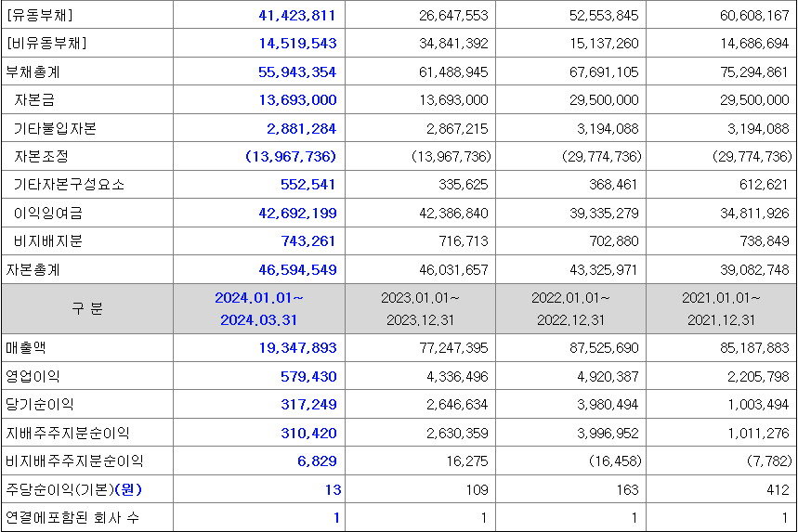798x532 pixels.
Task: Select the 지배주주지분순이익 row label
Action: click(x=68, y=433)
